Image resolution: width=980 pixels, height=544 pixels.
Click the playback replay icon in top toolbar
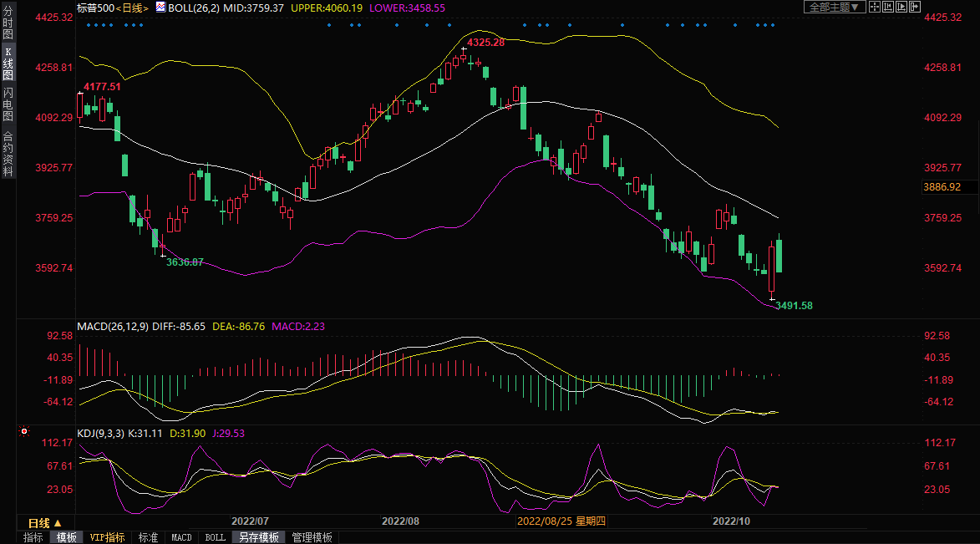click(901, 7)
